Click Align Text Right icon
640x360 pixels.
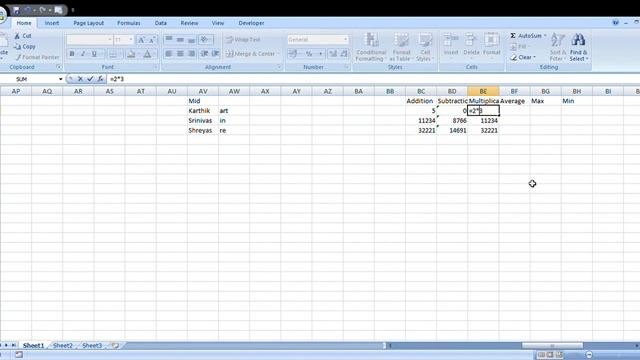[191, 53]
